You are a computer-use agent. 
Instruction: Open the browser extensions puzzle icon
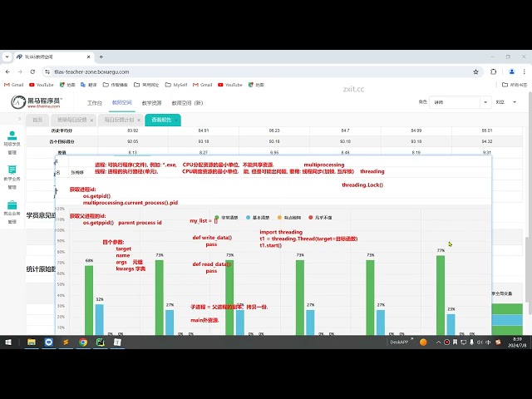coord(493,72)
